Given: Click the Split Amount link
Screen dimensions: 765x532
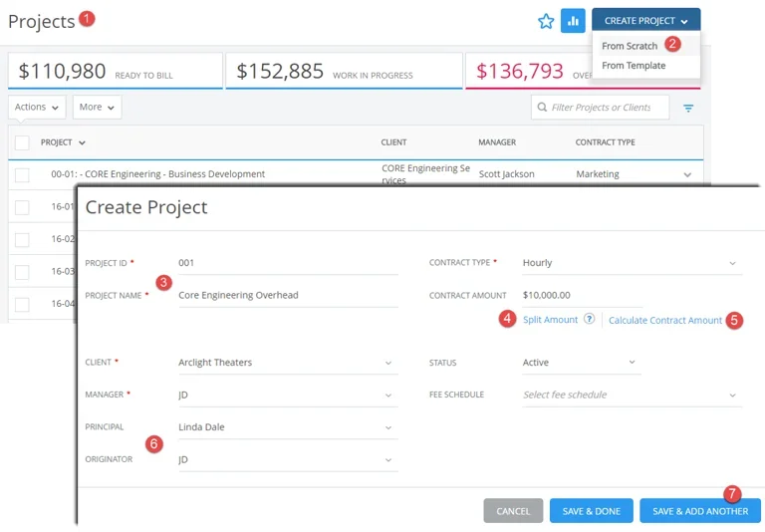Looking at the screenshot, I should (x=550, y=320).
